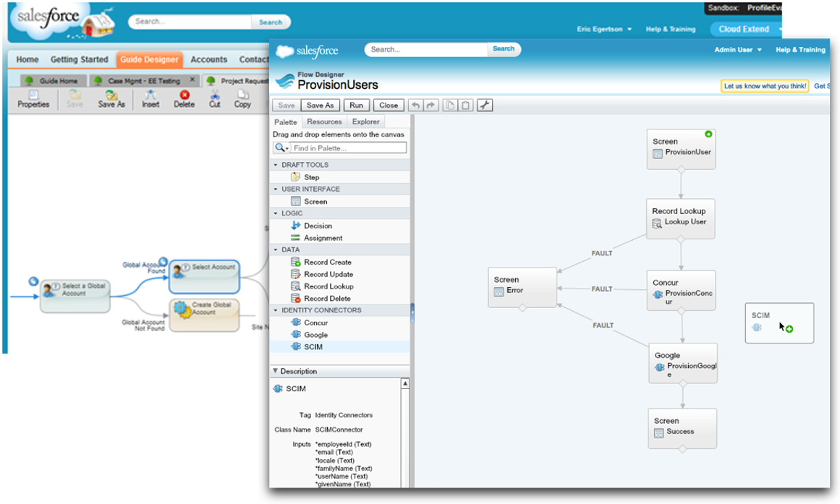Click Properties icon in Guide Designer toolbar
840x504 pixels.
[x=33, y=99]
